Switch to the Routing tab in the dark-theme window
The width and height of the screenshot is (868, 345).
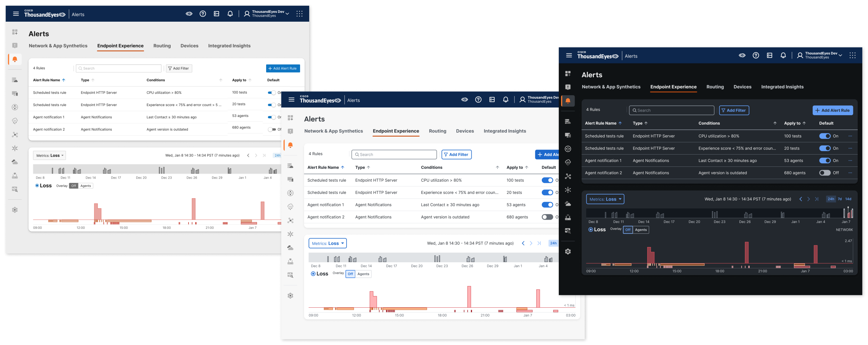(x=715, y=87)
